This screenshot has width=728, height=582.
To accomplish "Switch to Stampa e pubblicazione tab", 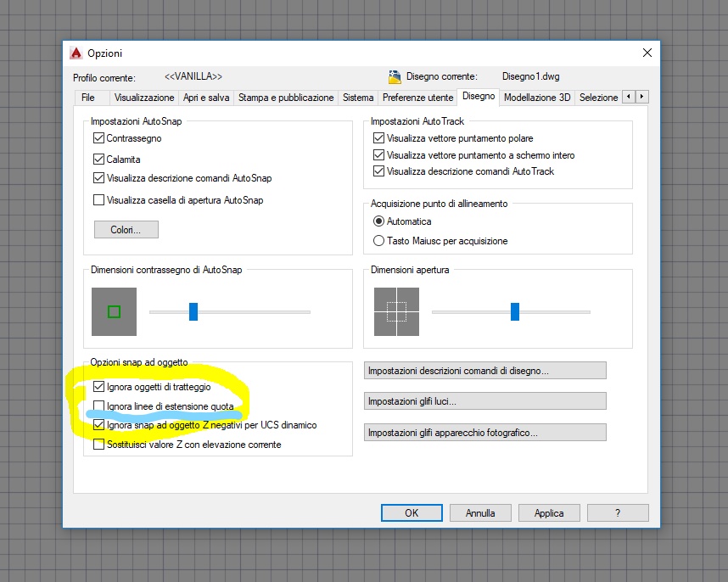I will (x=286, y=98).
